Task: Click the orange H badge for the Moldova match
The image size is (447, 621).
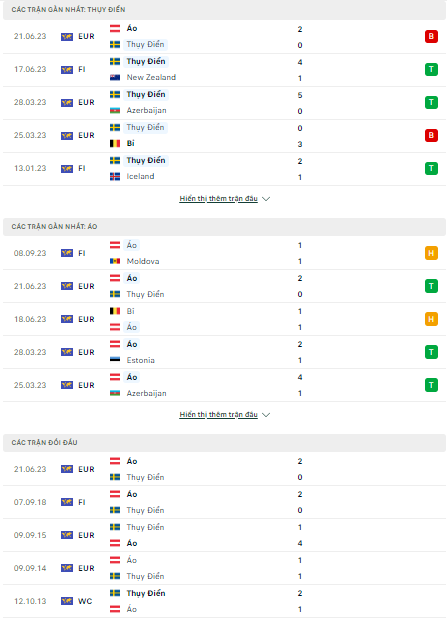Action: [431, 253]
